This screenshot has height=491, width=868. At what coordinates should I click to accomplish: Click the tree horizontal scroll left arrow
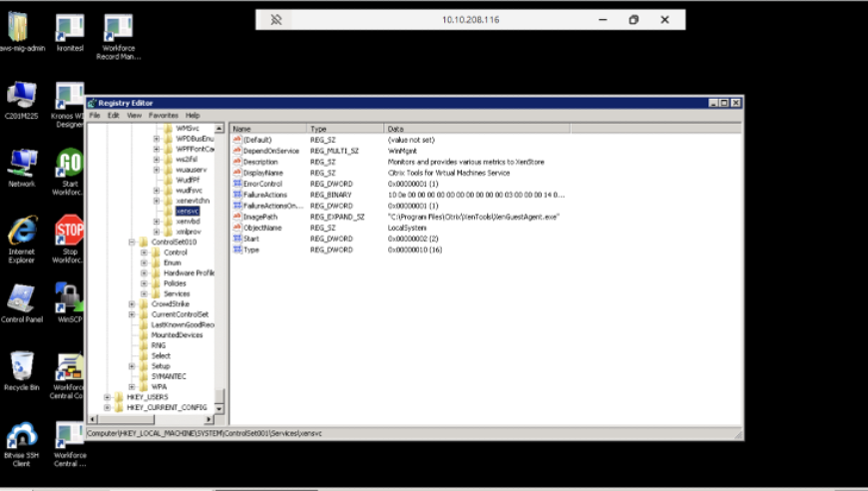tap(93, 419)
